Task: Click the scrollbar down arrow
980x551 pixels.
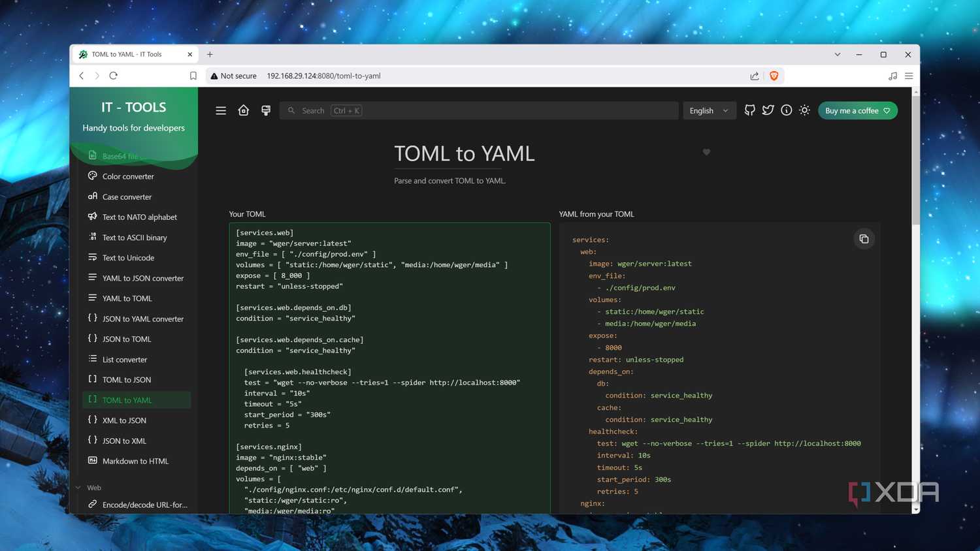Action: 915,509
